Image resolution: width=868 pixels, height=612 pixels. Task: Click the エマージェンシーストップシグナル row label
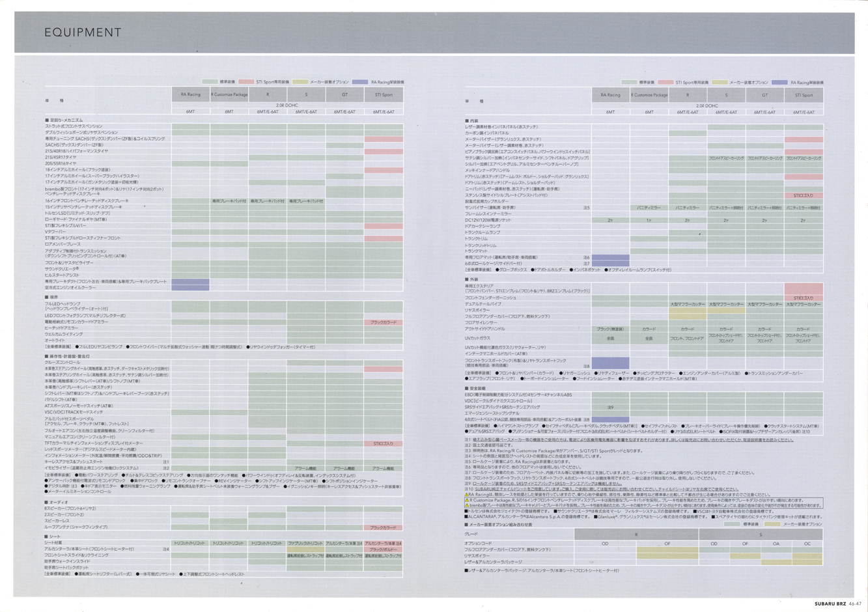coord(492,413)
